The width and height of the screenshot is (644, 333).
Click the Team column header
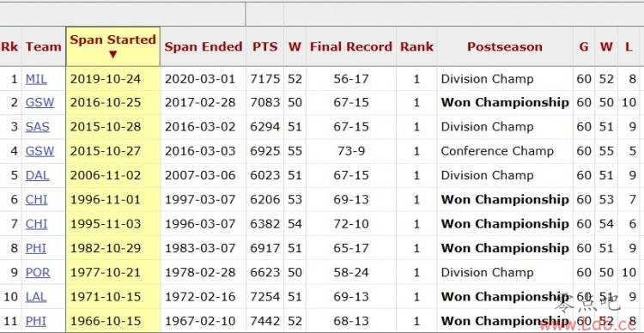[43, 47]
